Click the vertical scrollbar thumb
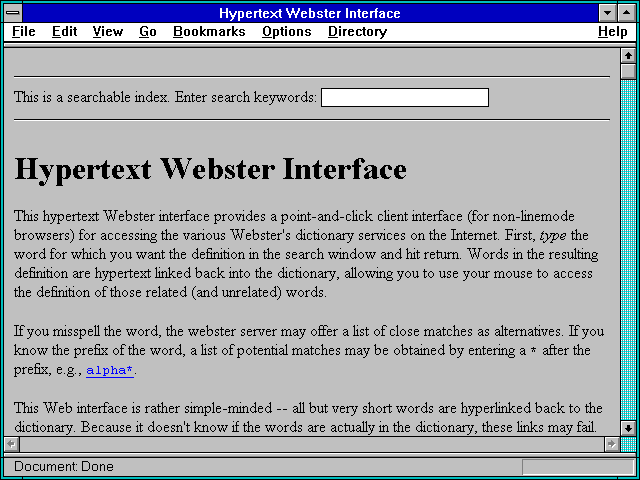Image resolution: width=640 pixels, height=480 pixels. click(629, 71)
